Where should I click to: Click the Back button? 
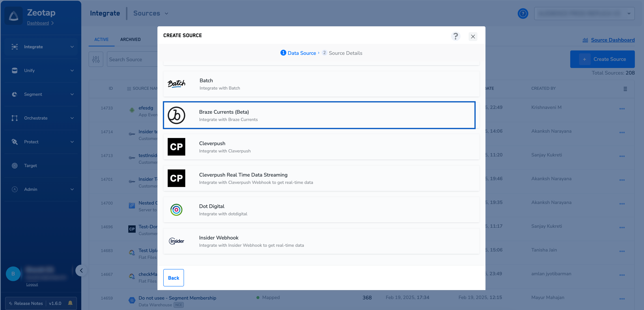click(174, 278)
